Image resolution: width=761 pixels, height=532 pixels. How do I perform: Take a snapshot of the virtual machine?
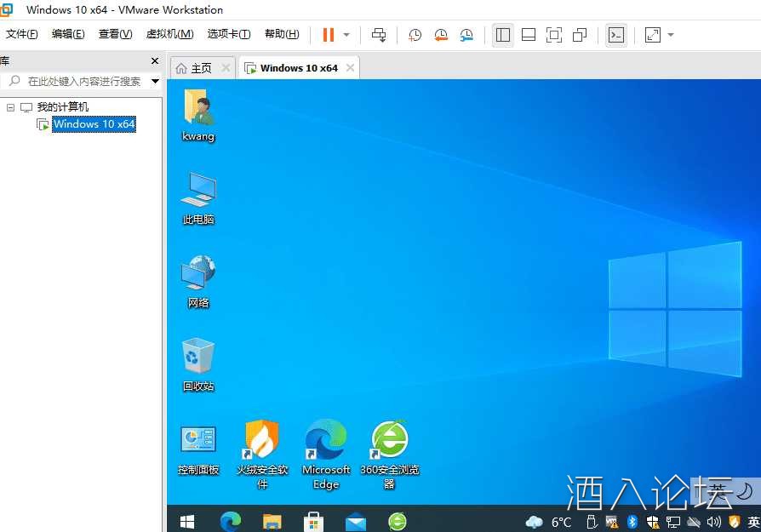(415, 35)
